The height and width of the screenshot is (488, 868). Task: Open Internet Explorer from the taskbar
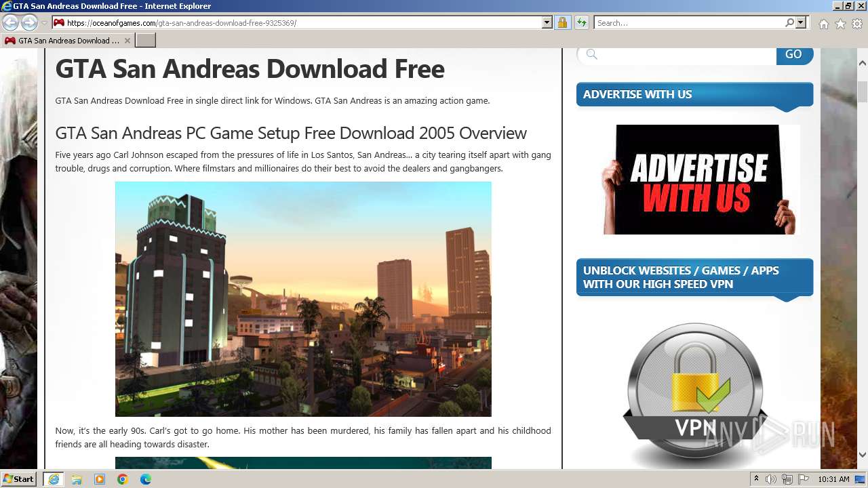click(x=54, y=479)
